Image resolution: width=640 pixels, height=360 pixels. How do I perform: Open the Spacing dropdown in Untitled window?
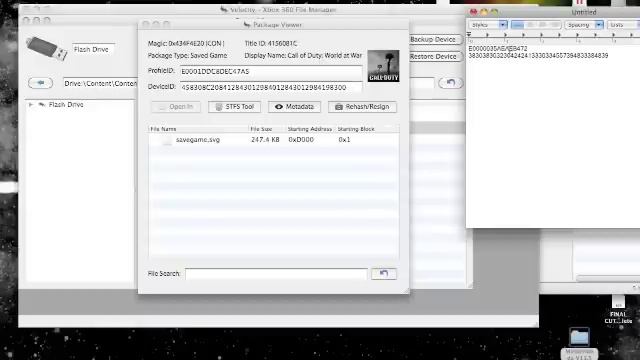click(x=584, y=25)
